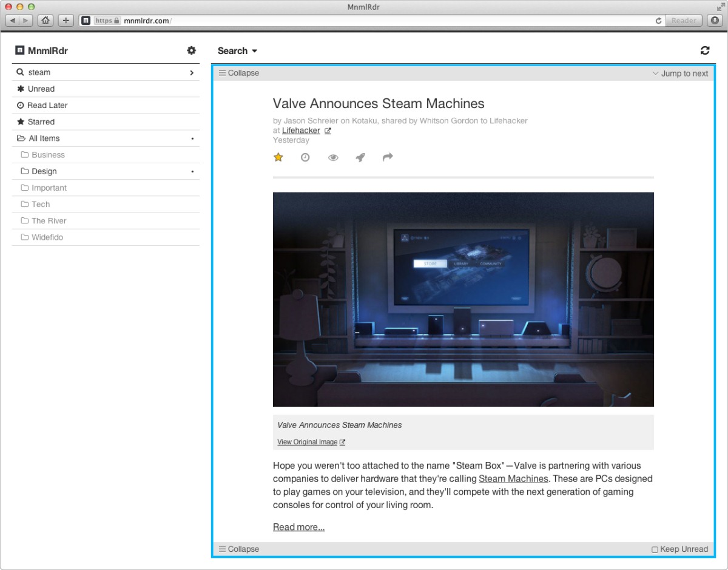
Task: Click external link icon next to Lifehacker
Action: (x=328, y=131)
